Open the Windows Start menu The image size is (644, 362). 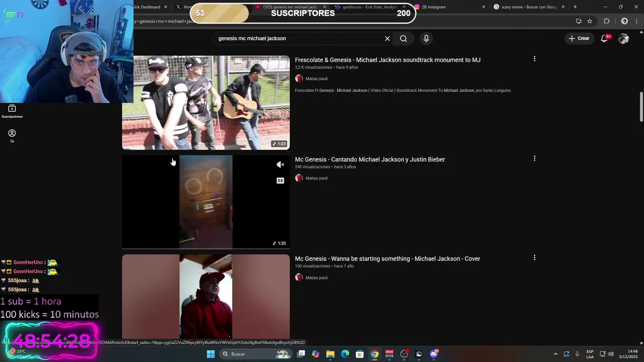(211, 354)
